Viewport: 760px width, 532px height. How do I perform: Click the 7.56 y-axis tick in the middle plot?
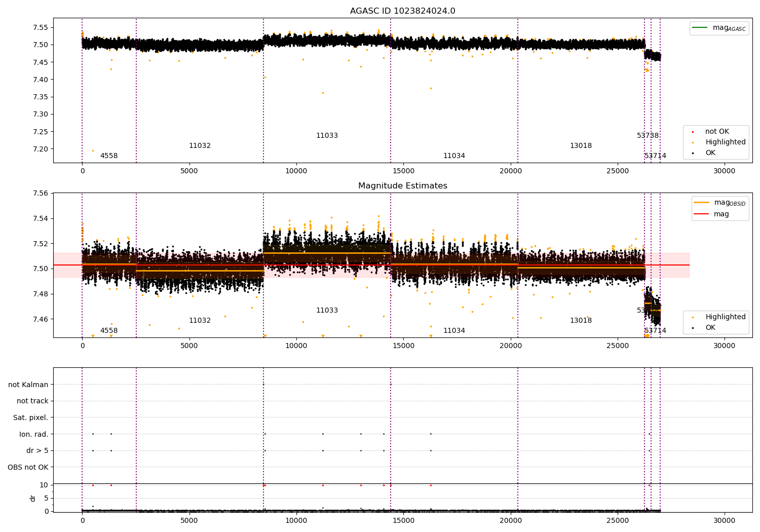41,193
